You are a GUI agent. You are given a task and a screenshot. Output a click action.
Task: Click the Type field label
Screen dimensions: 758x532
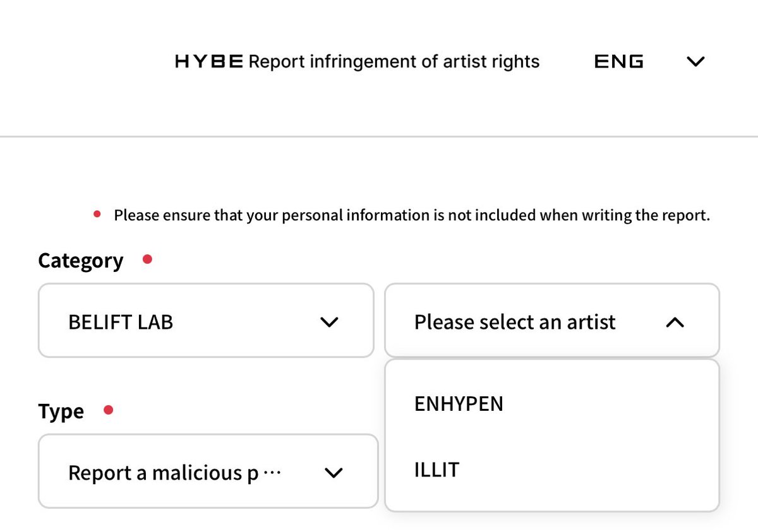point(61,411)
